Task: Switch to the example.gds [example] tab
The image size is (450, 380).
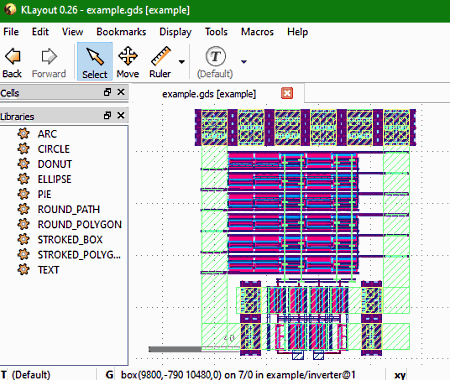Action: (x=209, y=94)
